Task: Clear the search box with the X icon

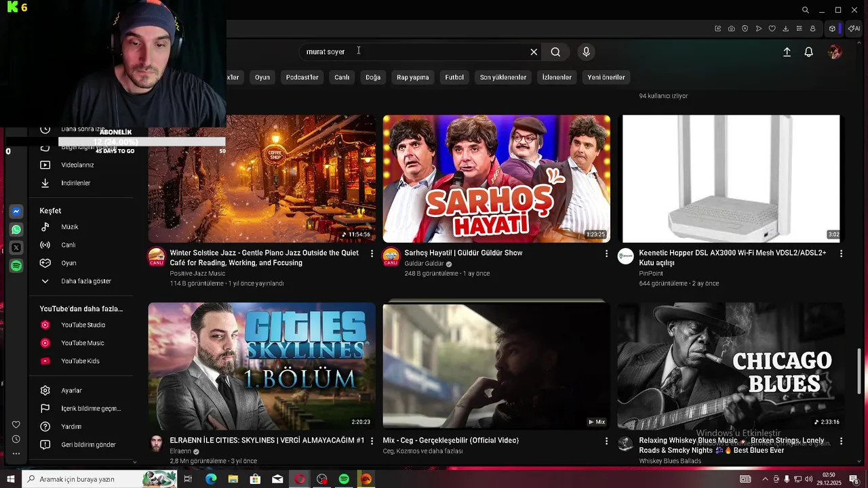Action: pos(534,52)
